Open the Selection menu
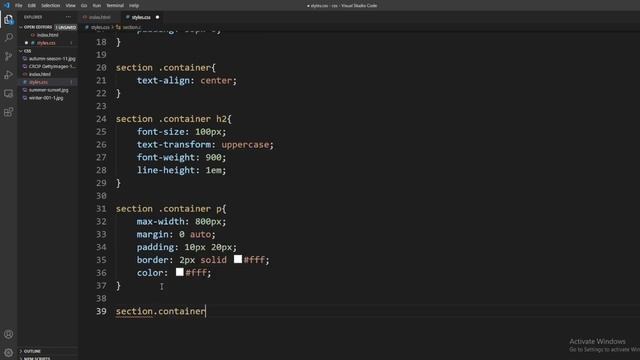Viewport: 640px width, 360px height. click(50, 6)
